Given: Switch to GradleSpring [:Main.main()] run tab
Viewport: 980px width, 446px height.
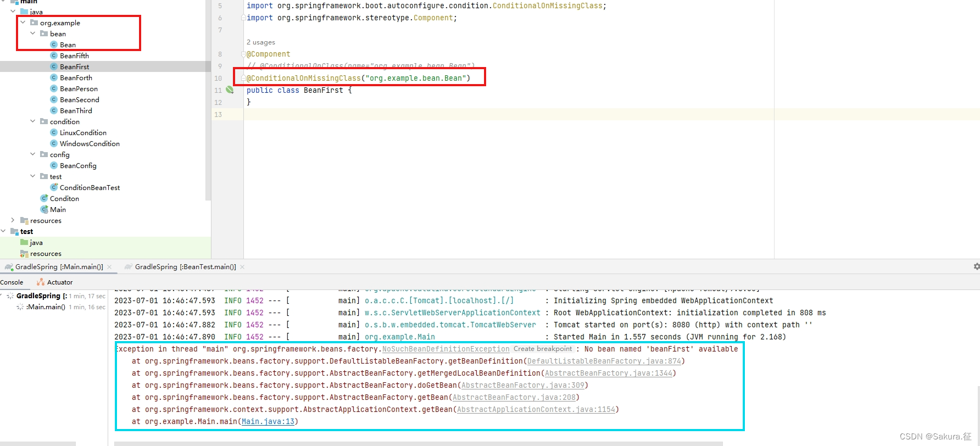Looking at the screenshot, I should 59,267.
